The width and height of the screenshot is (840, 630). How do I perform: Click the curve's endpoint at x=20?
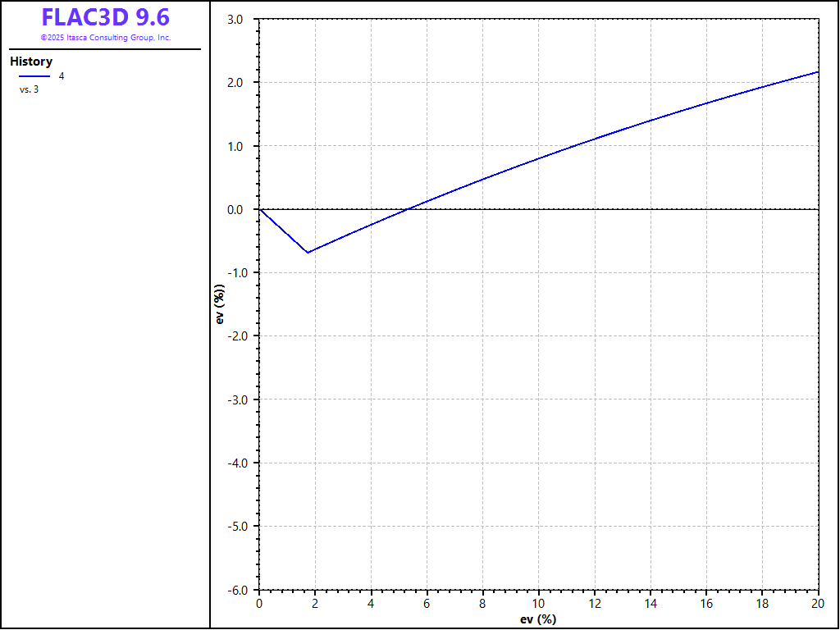[x=818, y=72]
